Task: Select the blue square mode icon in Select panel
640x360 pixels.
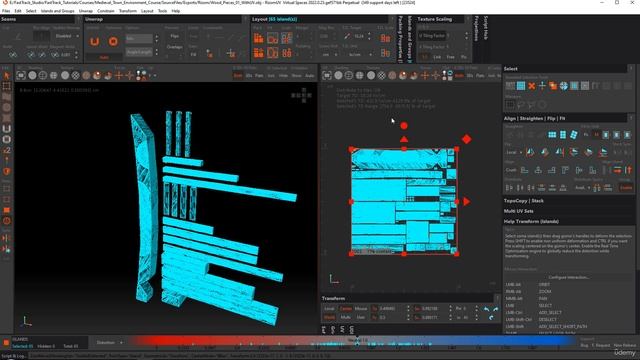Action: [521, 86]
